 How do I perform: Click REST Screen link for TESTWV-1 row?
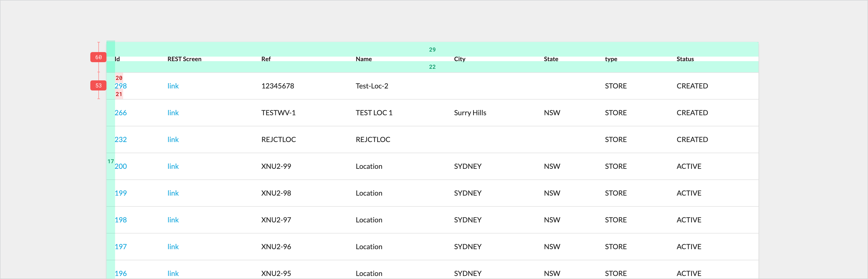pyautogui.click(x=173, y=113)
